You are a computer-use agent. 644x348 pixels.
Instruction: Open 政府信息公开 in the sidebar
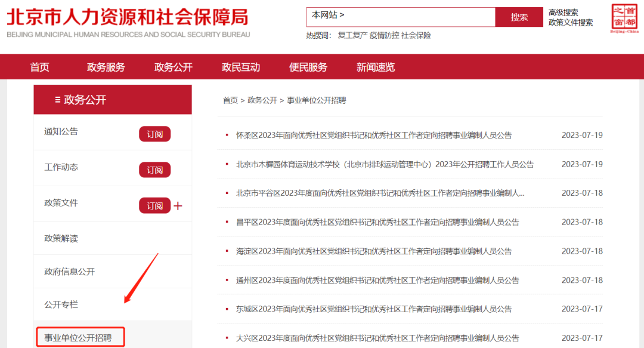coord(69,272)
